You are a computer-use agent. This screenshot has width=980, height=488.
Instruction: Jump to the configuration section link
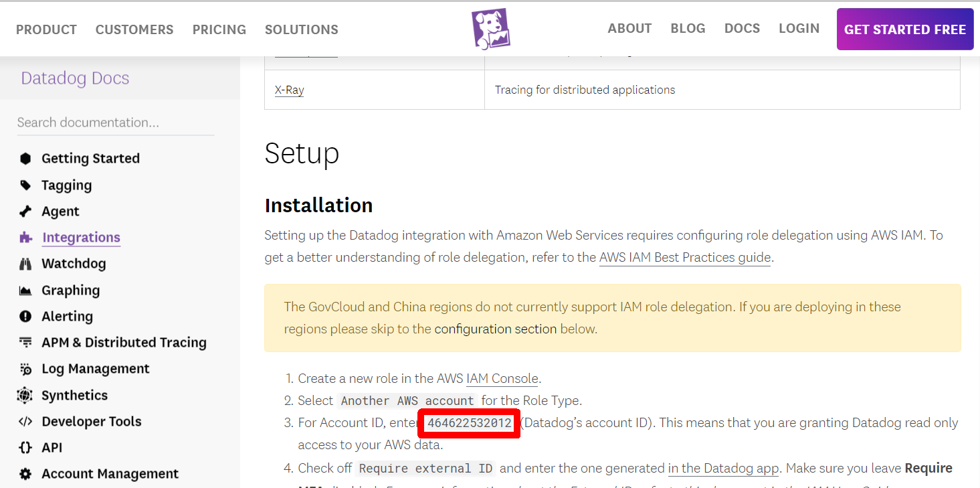pos(495,329)
